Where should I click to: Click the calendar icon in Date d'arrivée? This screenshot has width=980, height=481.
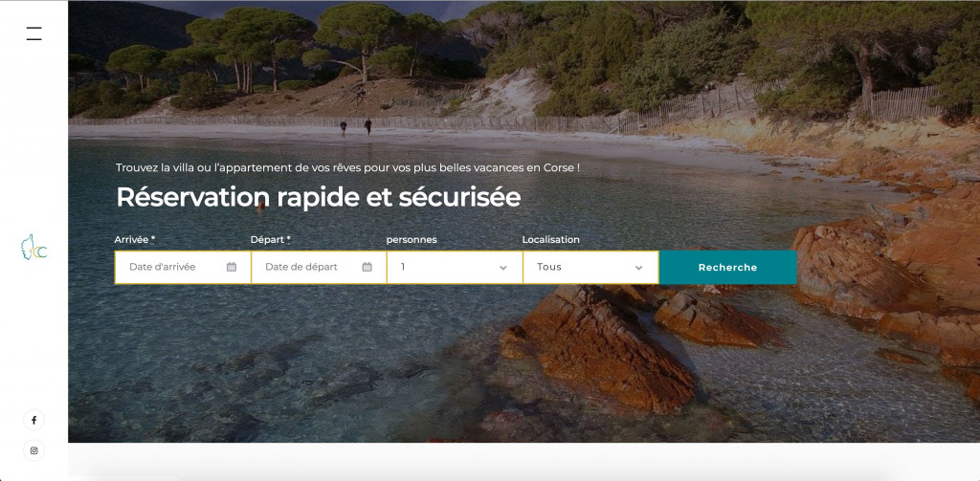point(232,267)
